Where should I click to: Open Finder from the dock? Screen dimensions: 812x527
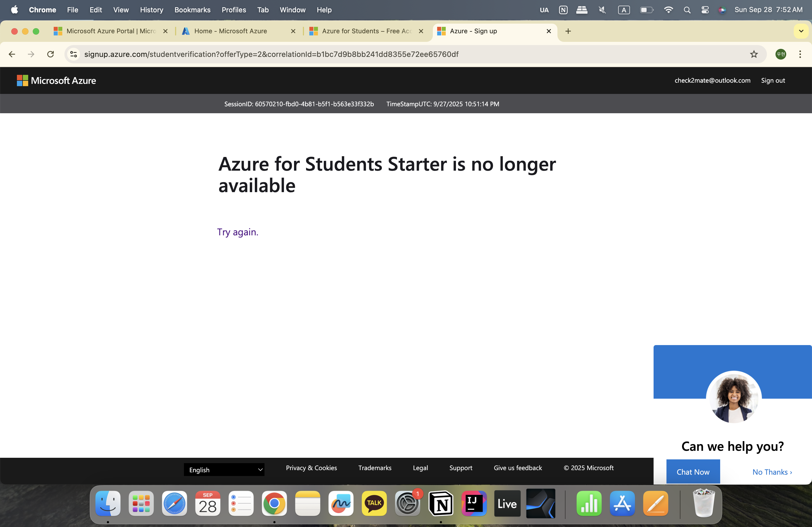108,503
